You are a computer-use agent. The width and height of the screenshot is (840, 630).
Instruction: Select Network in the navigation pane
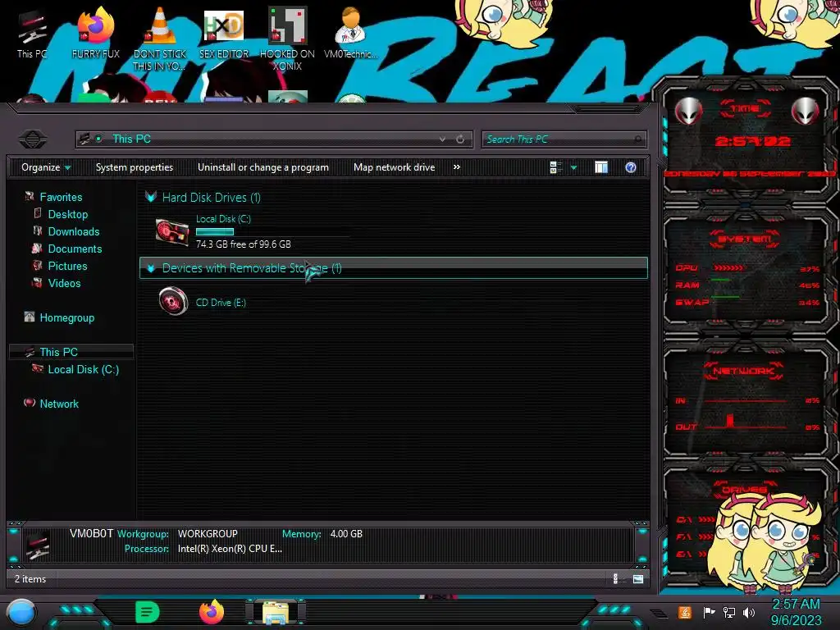[x=59, y=404]
